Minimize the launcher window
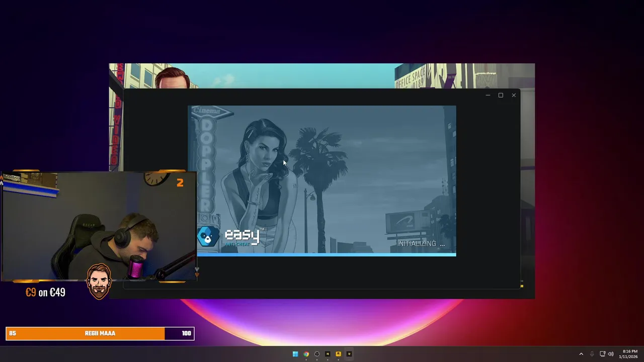The image size is (644, 362). 488,95
